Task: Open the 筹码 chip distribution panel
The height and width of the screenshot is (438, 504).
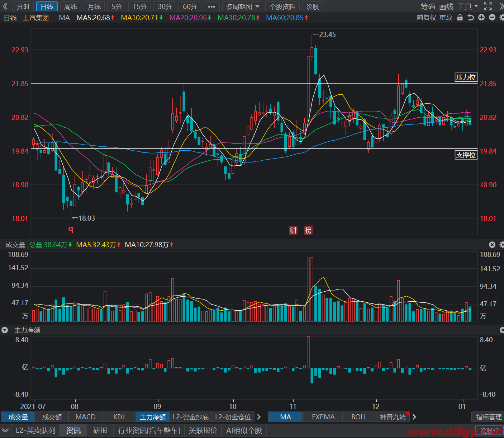Action: coord(428,6)
